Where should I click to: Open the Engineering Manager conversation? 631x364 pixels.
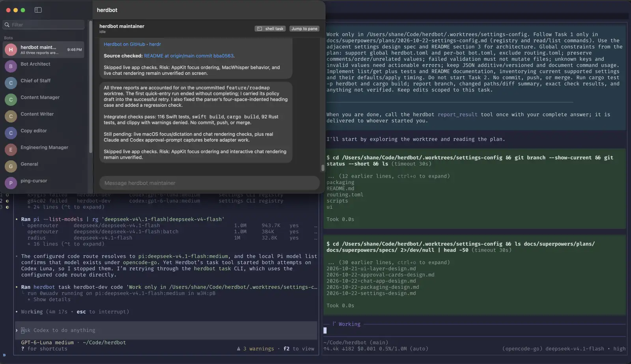click(43, 150)
